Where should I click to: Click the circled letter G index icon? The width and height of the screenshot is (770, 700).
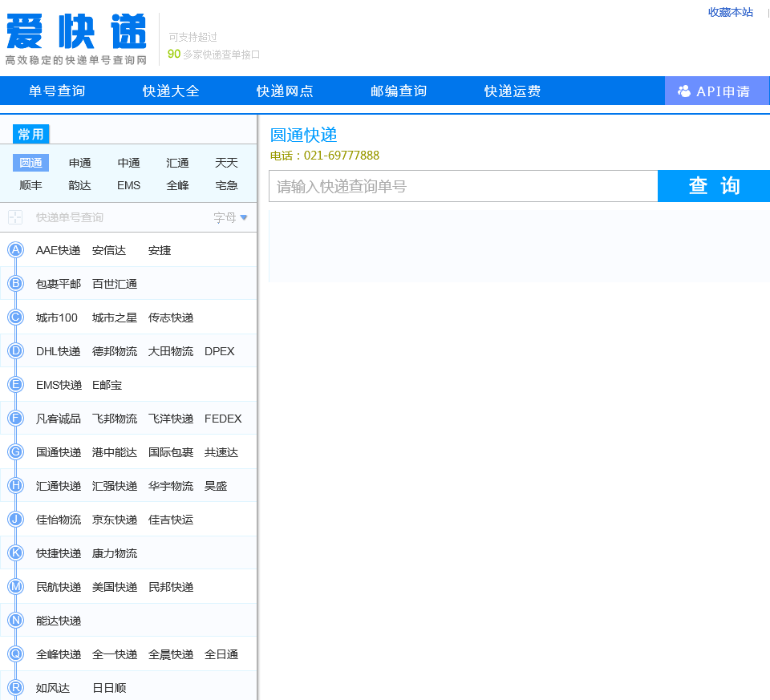pos(15,452)
